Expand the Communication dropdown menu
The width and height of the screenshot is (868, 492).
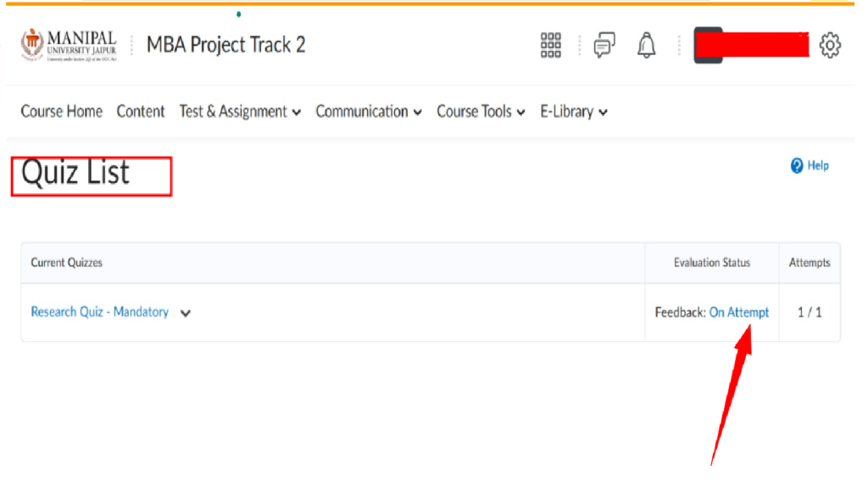tap(369, 112)
